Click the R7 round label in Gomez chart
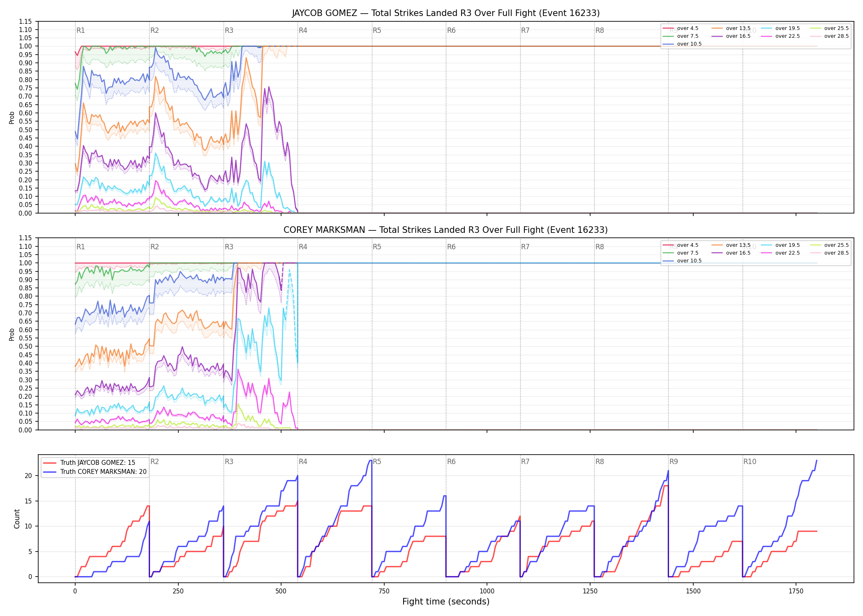863x616 pixels. [525, 30]
